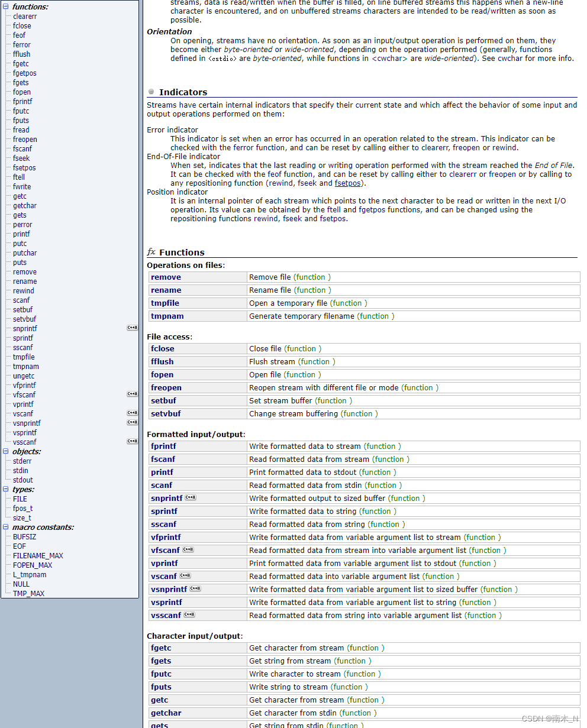Open BUFSIZ under macro constants
The width and height of the screenshot is (587, 728).
tap(24, 537)
